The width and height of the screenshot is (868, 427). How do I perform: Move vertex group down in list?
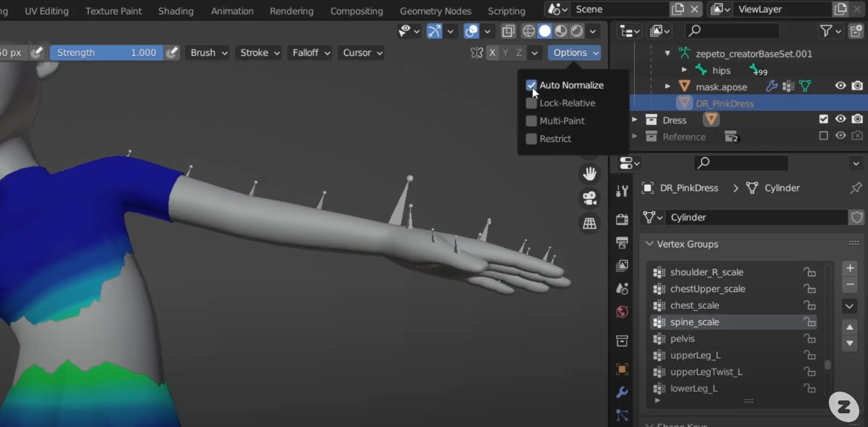pyautogui.click(x=850, y=344)
